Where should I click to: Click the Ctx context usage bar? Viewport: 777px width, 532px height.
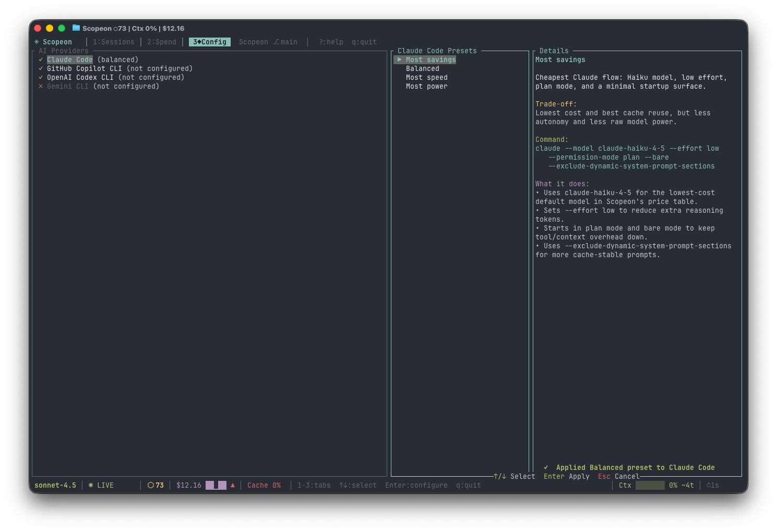[x=650, y=485]
